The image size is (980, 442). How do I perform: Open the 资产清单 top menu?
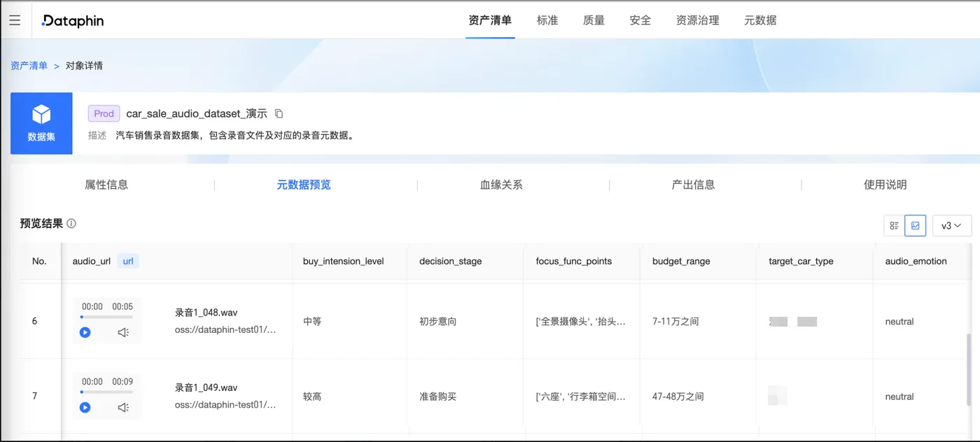point(490,20)
